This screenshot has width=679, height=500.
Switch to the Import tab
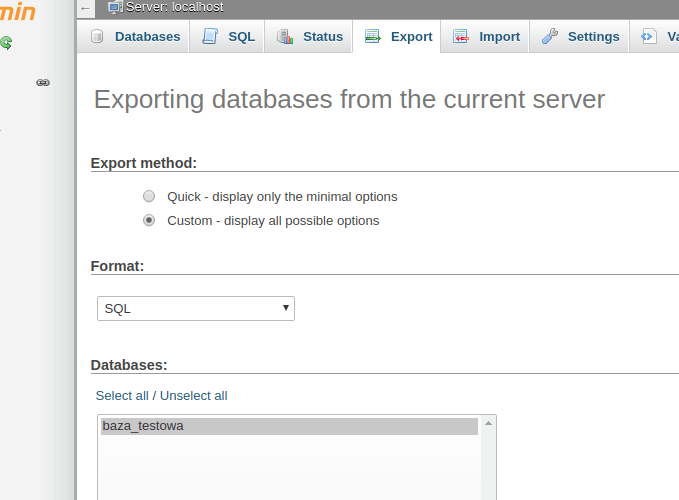(x=486, y=37)
